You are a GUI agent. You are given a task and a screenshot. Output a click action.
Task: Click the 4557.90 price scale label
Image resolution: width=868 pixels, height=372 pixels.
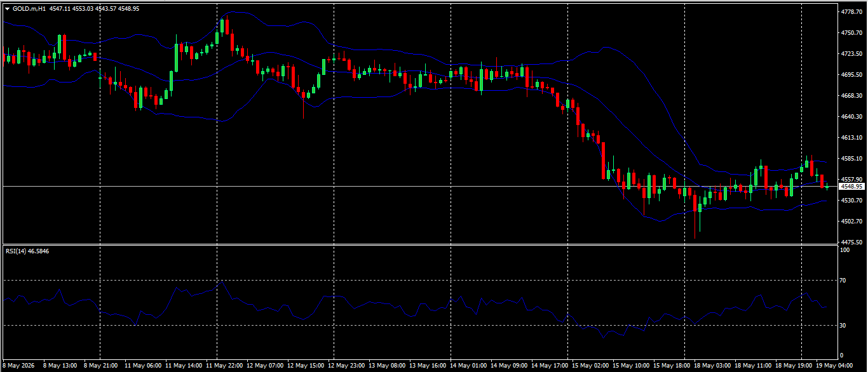click(850, 180)
